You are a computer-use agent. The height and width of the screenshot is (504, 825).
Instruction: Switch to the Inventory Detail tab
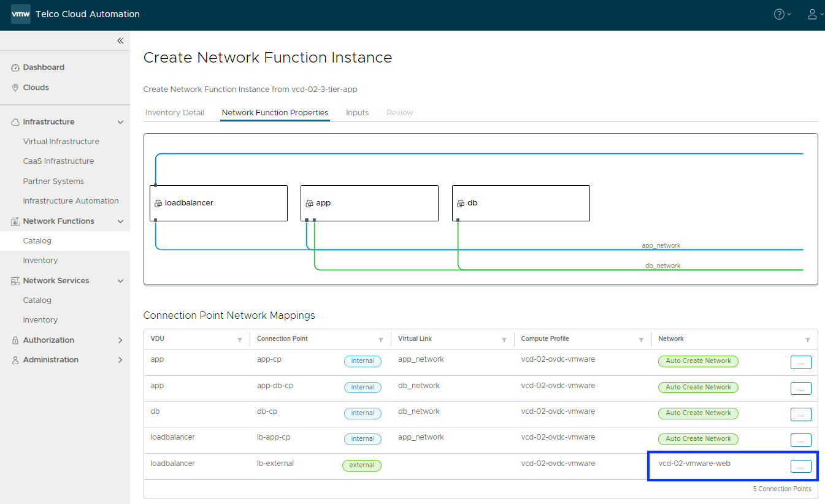pyautogui.click(x=175, y=113)
